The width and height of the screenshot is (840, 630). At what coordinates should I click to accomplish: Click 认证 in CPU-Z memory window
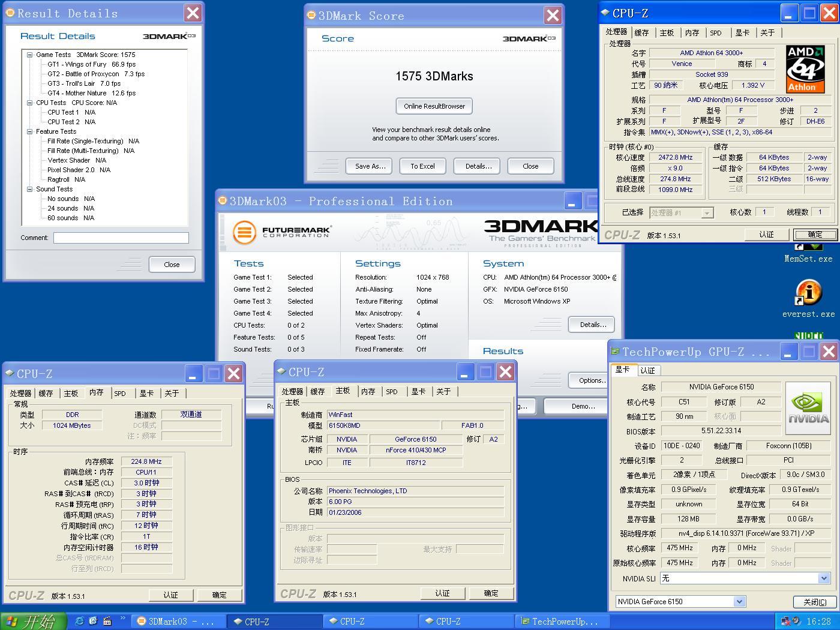point(171,595)
